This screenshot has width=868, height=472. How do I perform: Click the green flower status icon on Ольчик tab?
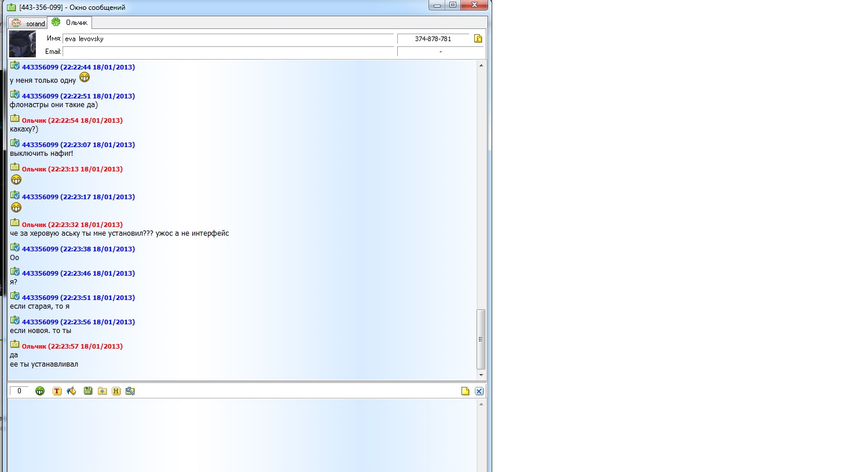(56, 22)
